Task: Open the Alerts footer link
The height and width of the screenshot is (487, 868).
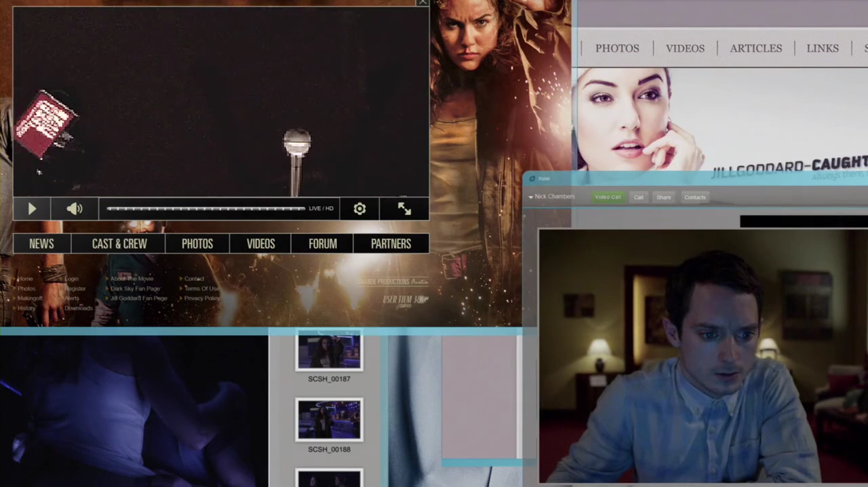Action: coord(72,298)
